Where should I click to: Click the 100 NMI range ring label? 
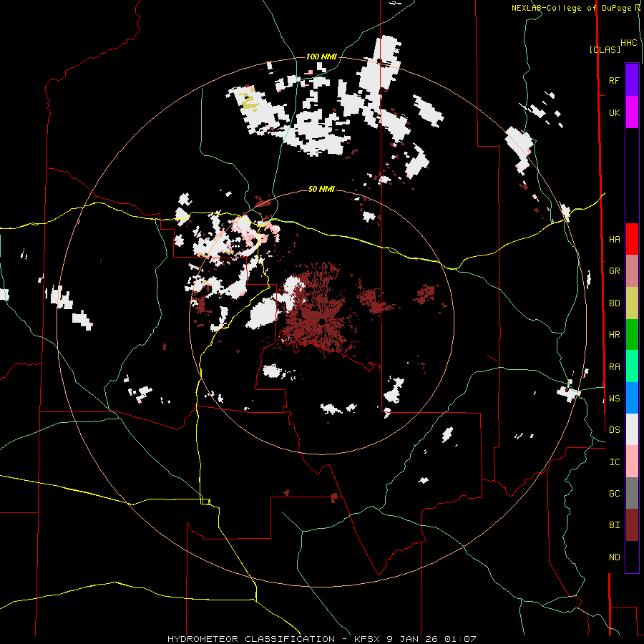321,57
